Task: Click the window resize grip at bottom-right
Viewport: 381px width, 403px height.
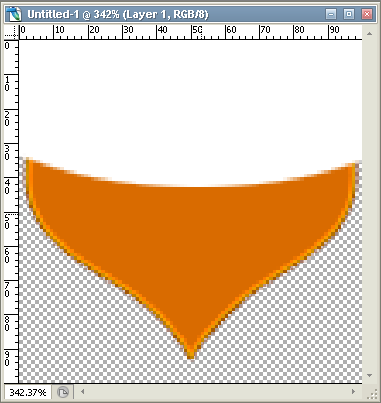Action: pyautogui.click(x=371, y=393)
